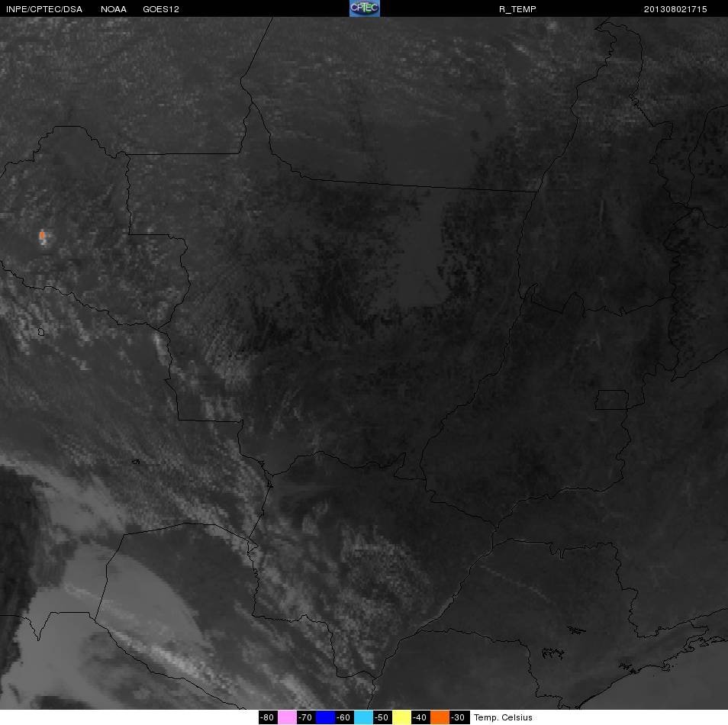Click the -30 legend value
The image size is (728, 725).
pyautogui.click(x=457, y=717)
